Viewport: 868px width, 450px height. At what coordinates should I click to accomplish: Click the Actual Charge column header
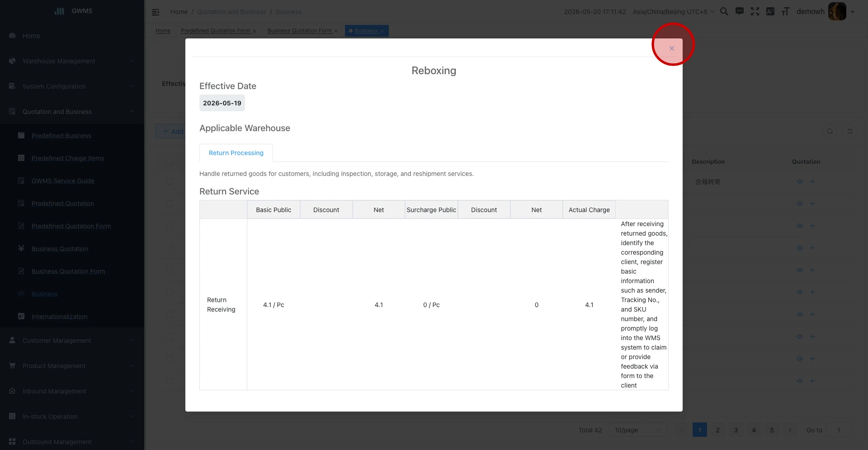coord(589,210)
